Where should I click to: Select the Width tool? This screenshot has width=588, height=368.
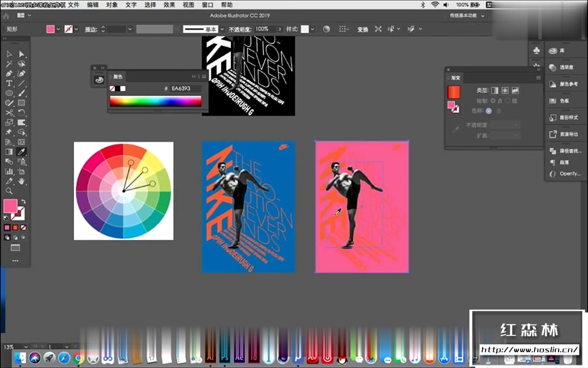[x=21, y=122]
